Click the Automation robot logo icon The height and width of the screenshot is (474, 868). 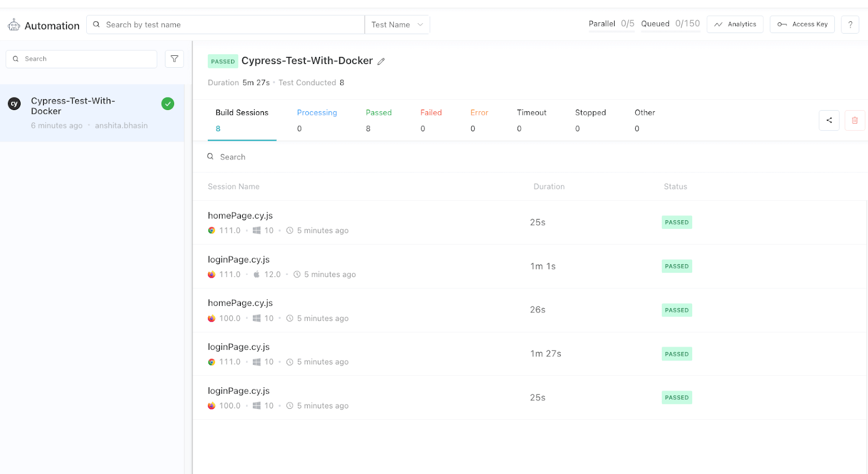14,25
